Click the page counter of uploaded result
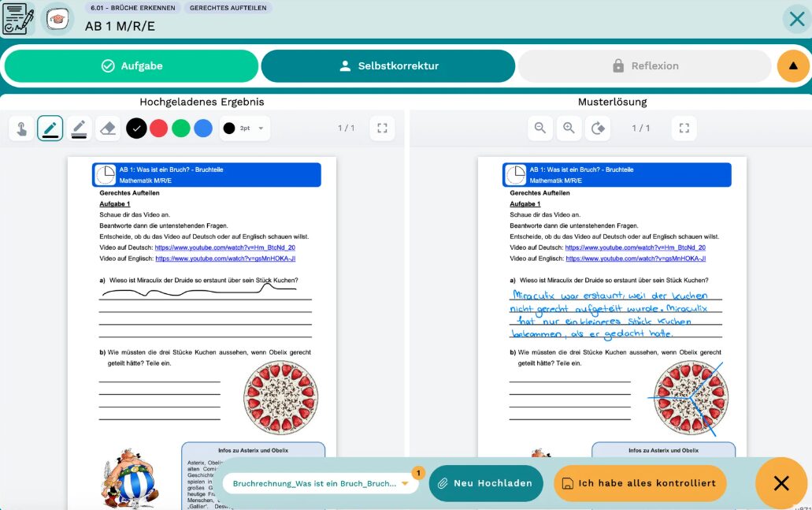The width and height of the screenshot is (812, 510). point(346,128)
